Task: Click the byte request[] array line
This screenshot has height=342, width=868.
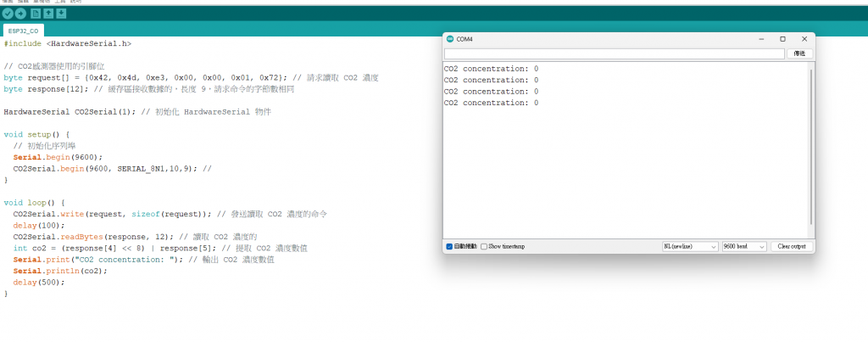Action: point(191,77)
